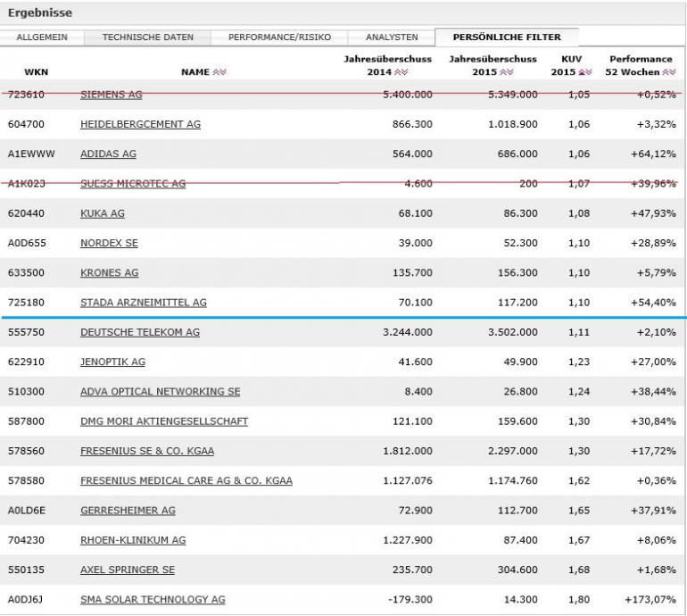Select the PERFORMANCE/RISIKO tab

pyautogui.click(x=279, y=37)
